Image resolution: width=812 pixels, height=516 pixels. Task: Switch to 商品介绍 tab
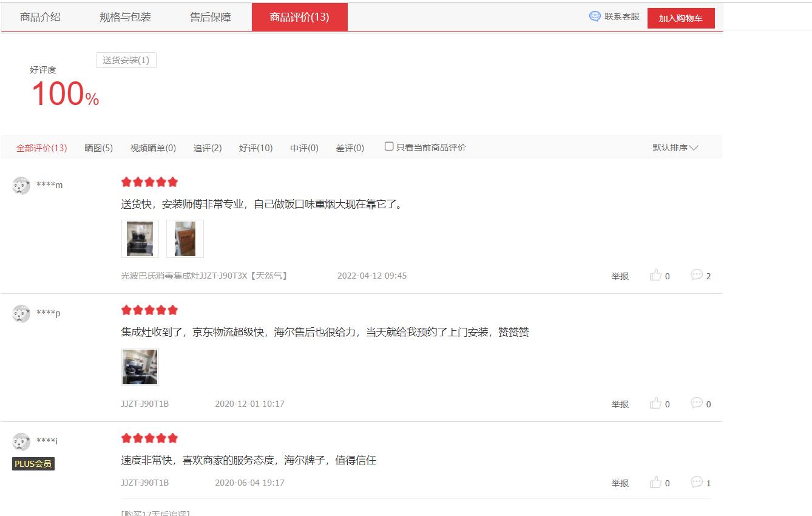pos(40,17)
